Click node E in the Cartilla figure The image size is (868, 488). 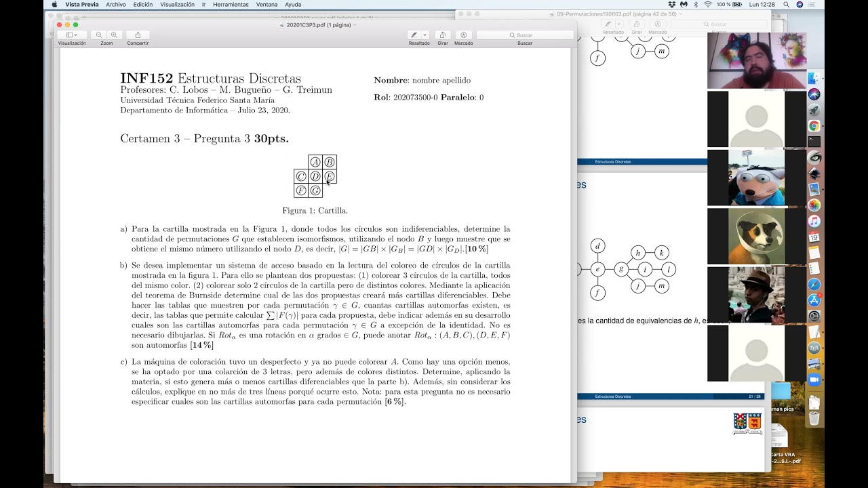pos(330,176)
